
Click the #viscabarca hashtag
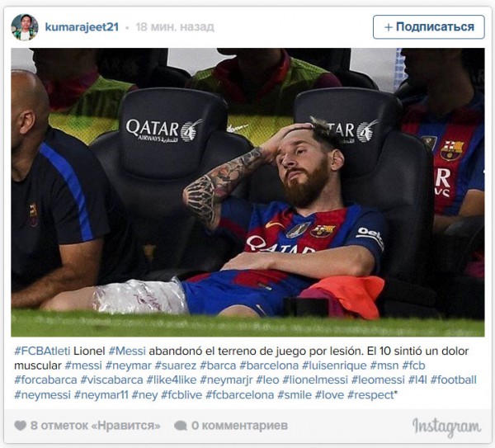(111, 380)
